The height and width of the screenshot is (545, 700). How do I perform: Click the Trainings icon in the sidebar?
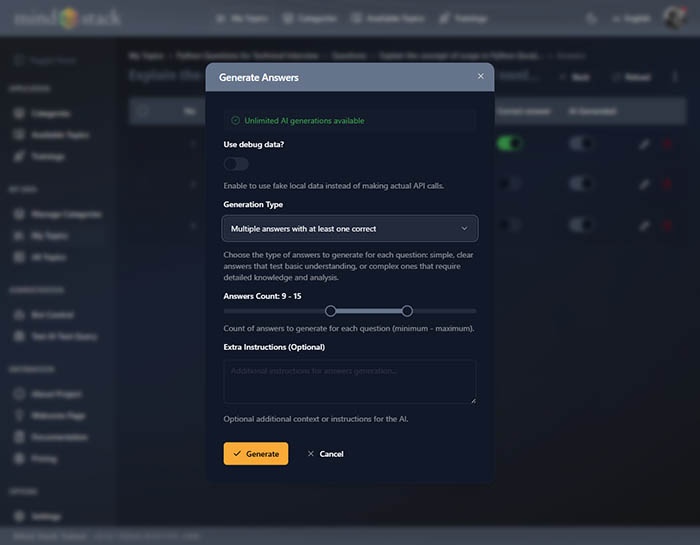[x=19, y=156]
